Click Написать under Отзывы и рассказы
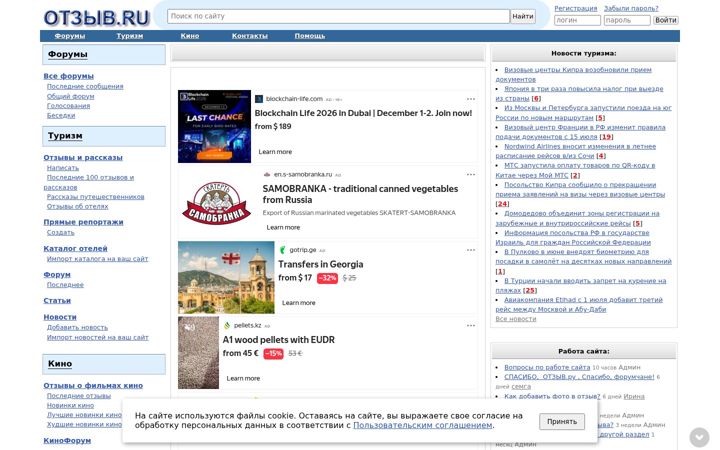 [x=63, y=168]
